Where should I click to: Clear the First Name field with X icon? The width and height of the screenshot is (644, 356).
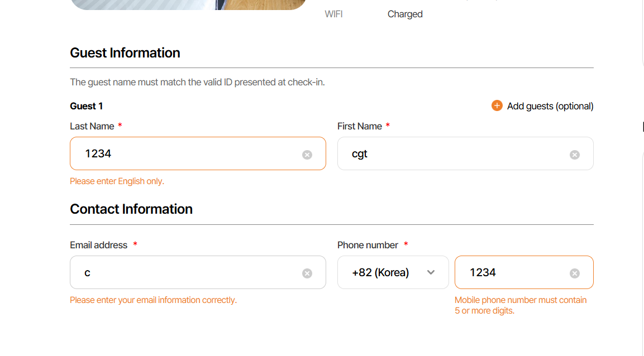[574, 155]
